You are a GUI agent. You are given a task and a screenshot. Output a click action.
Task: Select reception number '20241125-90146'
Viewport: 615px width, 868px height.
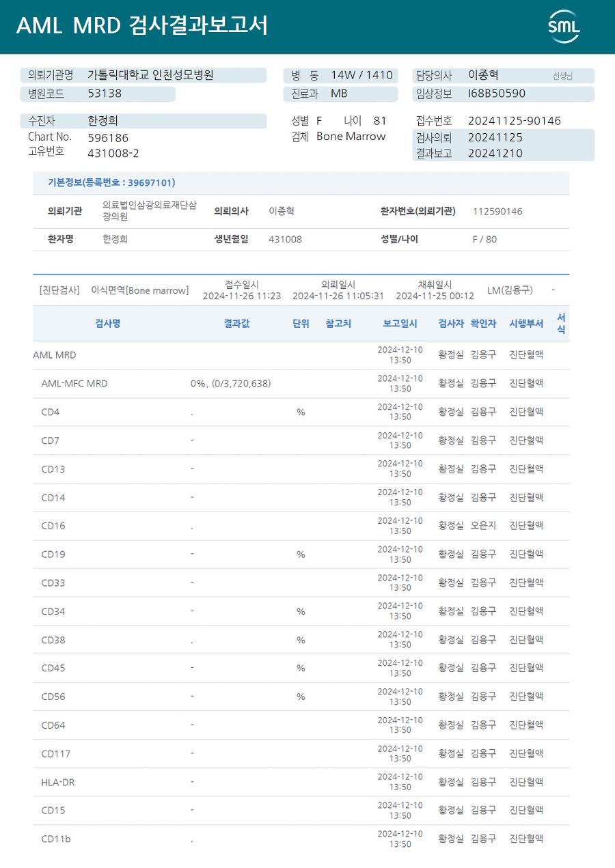coord(515,121)
